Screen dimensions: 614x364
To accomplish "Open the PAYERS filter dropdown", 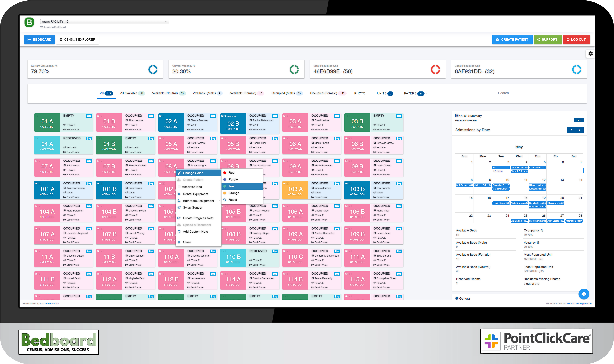I will [x=416, y=93].
